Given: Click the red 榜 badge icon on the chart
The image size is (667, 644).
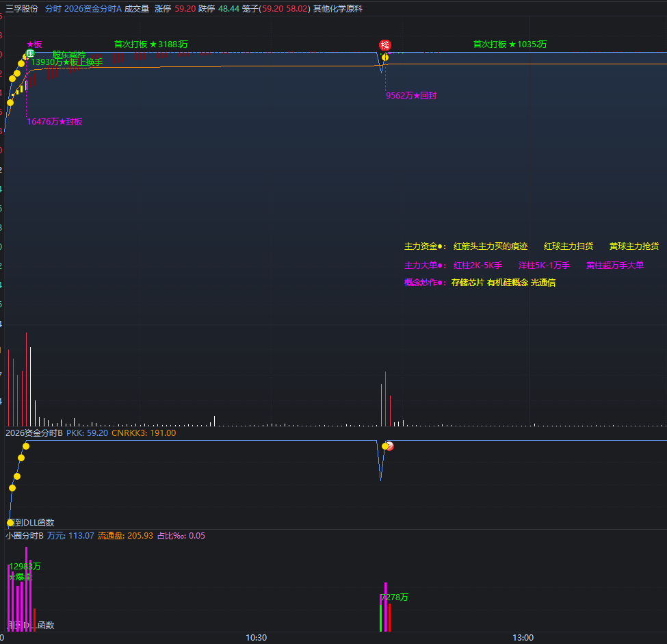Looking at the screenshot, I should pyautogui.click(x=384, y=45).
